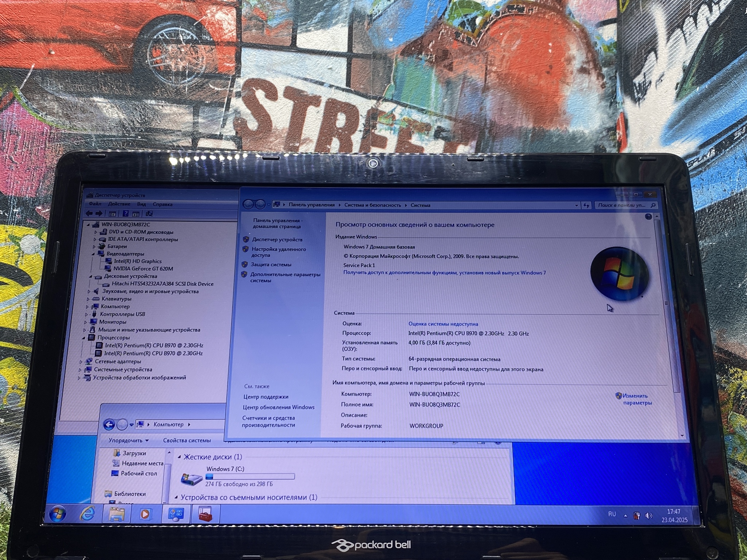Click the Свойства системы button
Viewport: 747px width, 560px height.
click(x=187, y=440)
